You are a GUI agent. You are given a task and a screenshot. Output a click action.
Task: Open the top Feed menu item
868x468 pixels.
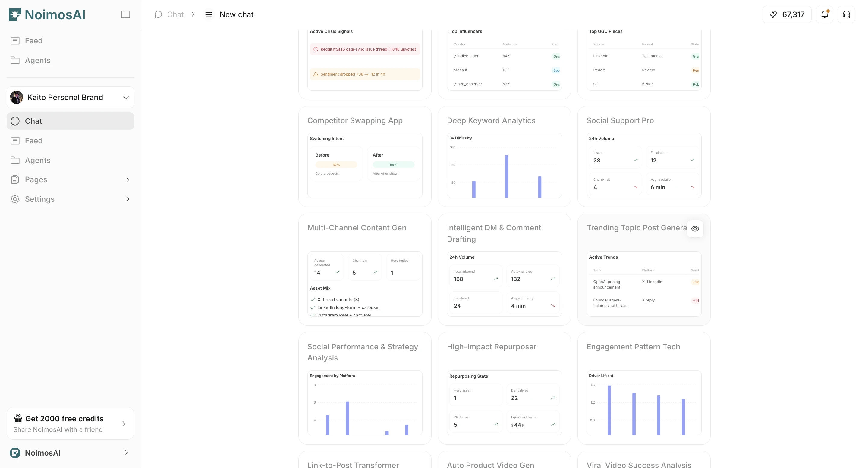(70, 41)
